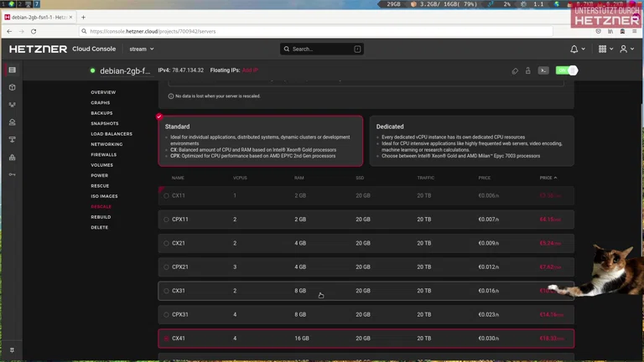Select the CPX31 radio button

pos(166,315)
